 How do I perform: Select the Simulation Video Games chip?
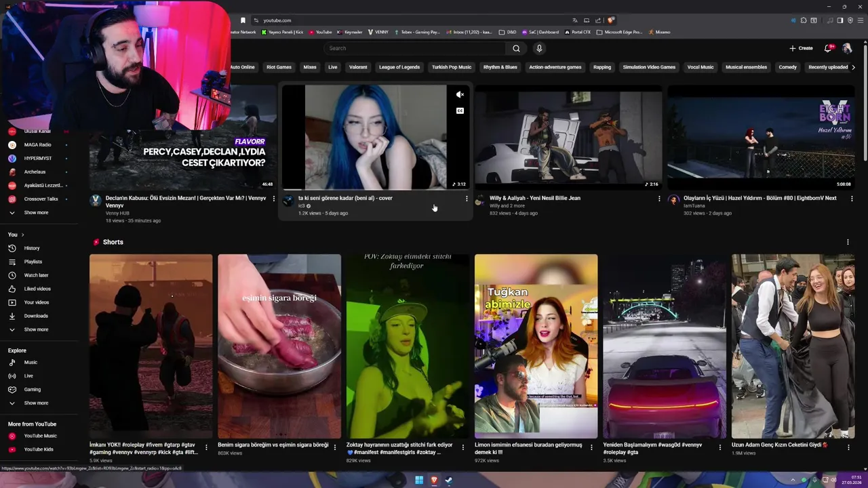[x=649, y=67]
